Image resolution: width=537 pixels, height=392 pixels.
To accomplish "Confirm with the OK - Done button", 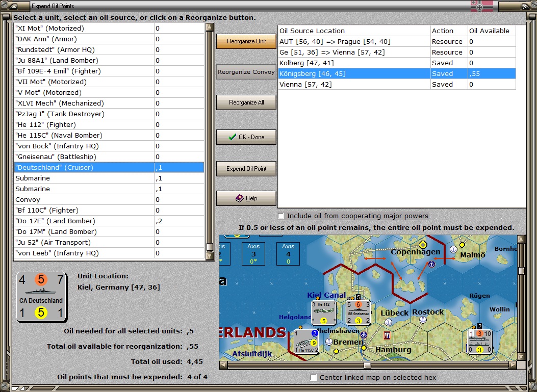I will click(246, 137).
